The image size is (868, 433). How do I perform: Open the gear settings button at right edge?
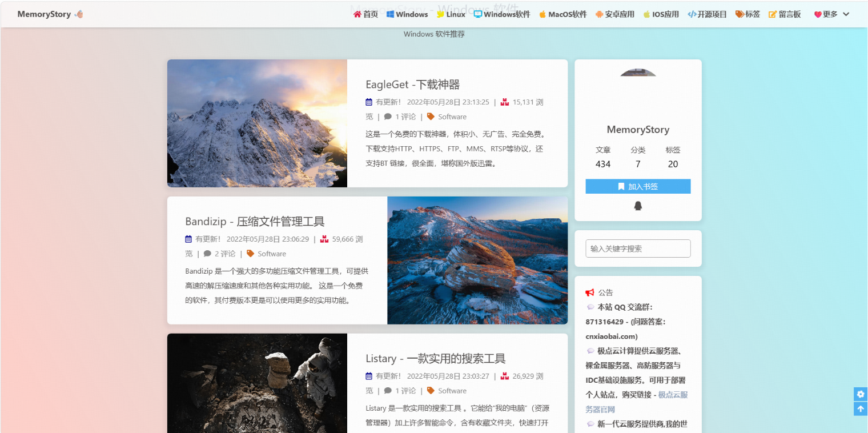click(861, 394)
